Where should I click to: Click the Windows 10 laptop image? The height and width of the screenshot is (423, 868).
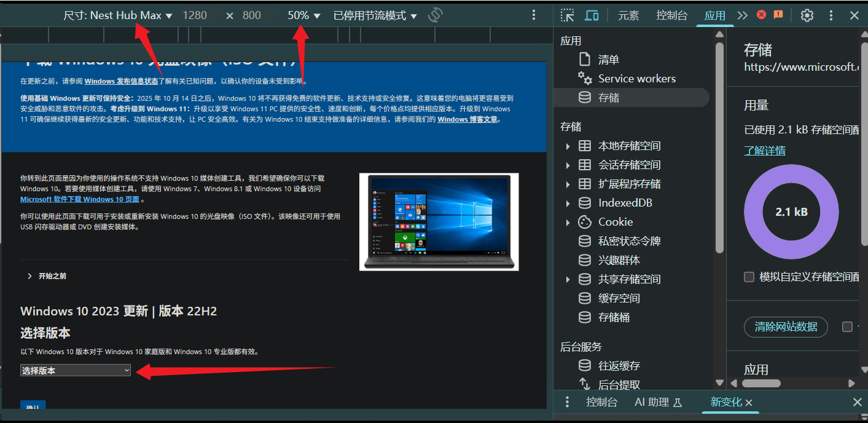click(439, 222)
